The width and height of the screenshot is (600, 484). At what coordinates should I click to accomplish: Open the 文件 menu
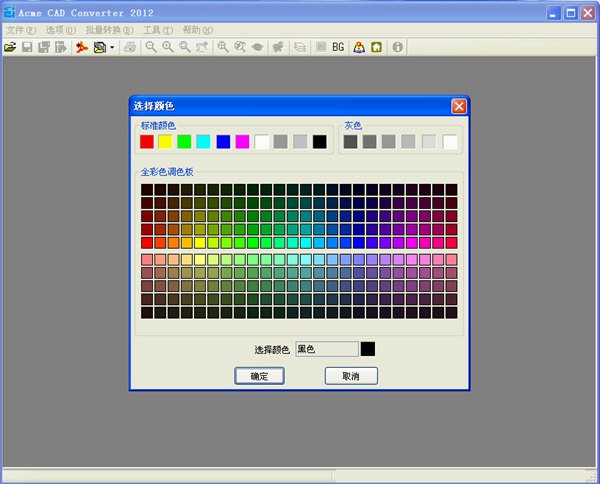pyautogui.click(x=20, y=30)
